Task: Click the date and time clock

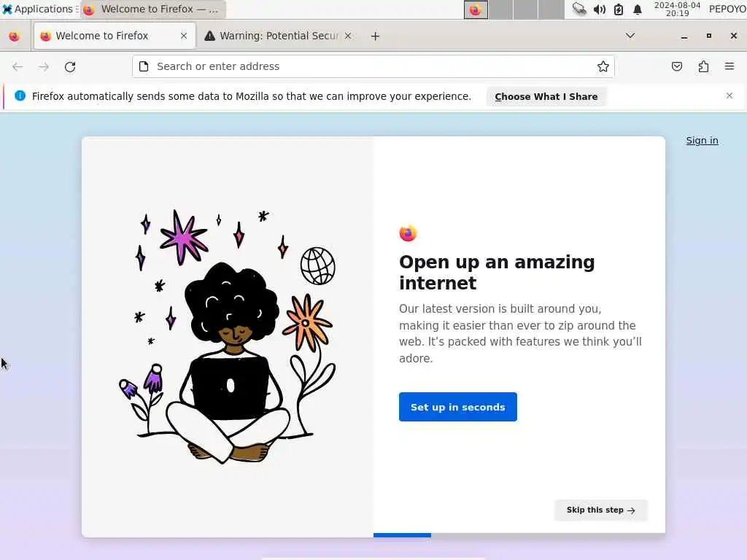Action: pyautogui.click(x=677, y=9)
